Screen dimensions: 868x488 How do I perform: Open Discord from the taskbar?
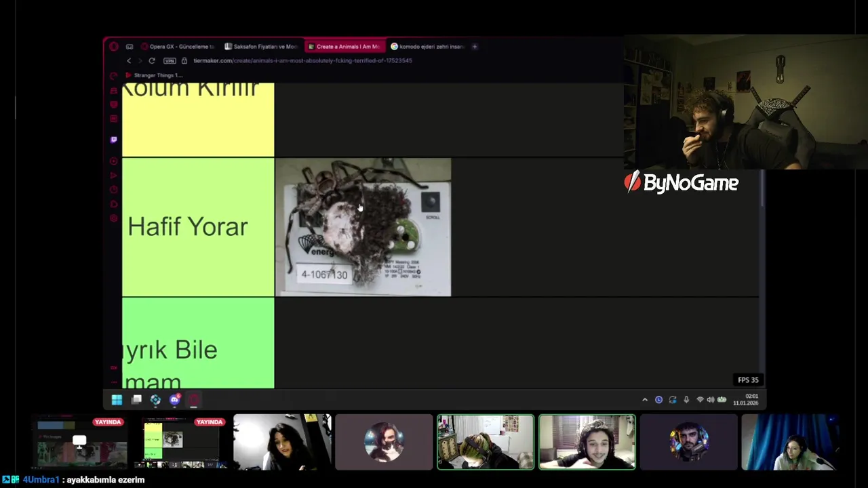coord(174,400)
